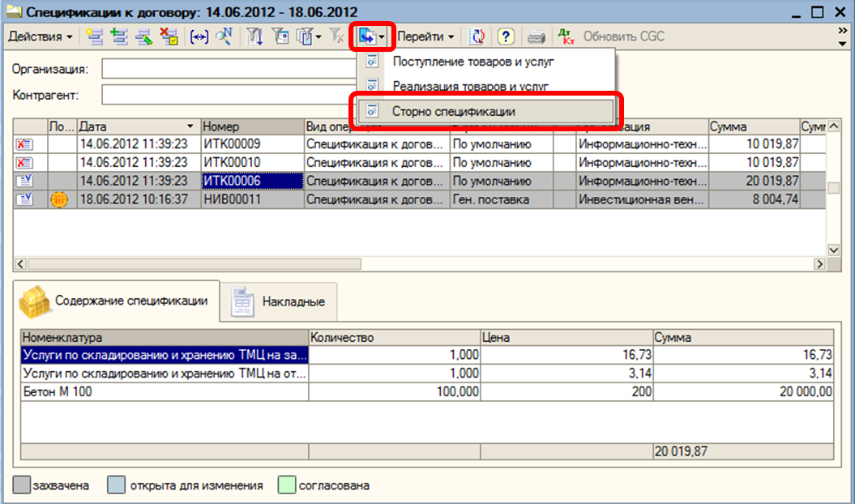The width and height of the screenshot is (855, 504).
Task: Click the Edit current item pencil icon
Action: click(144, 37)
